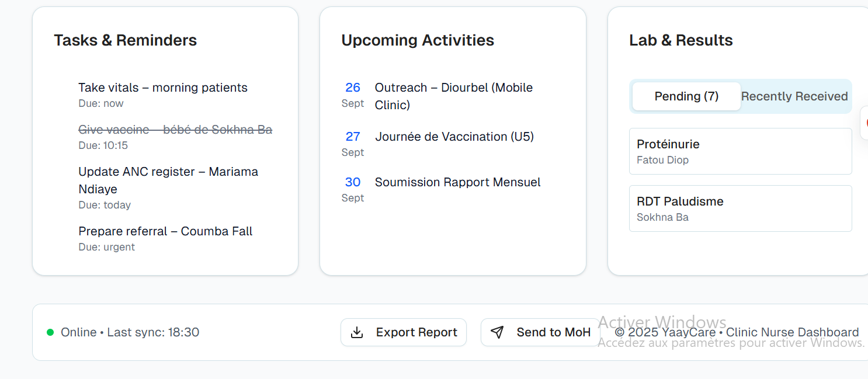Image resolution: width=868 pixels, height=379 pixels.
Task: Open the Journée de Vaccination (U5) activity
Action: coord(454,137)
